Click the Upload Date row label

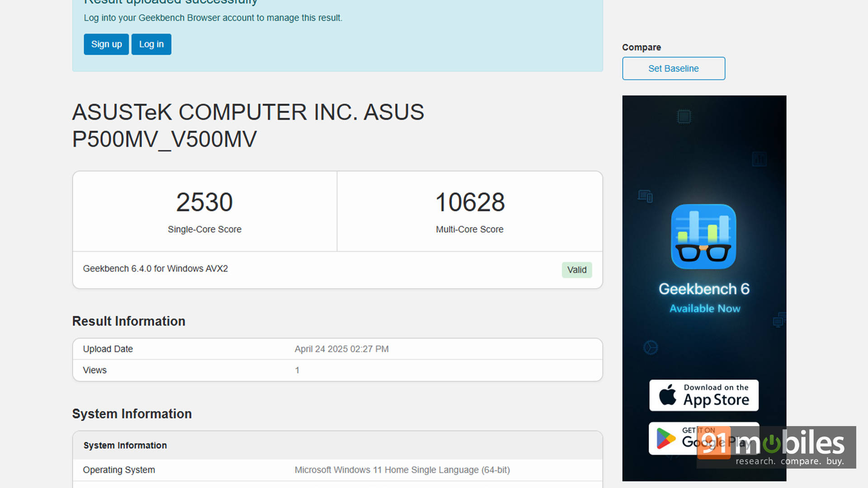tap(108, 349)
